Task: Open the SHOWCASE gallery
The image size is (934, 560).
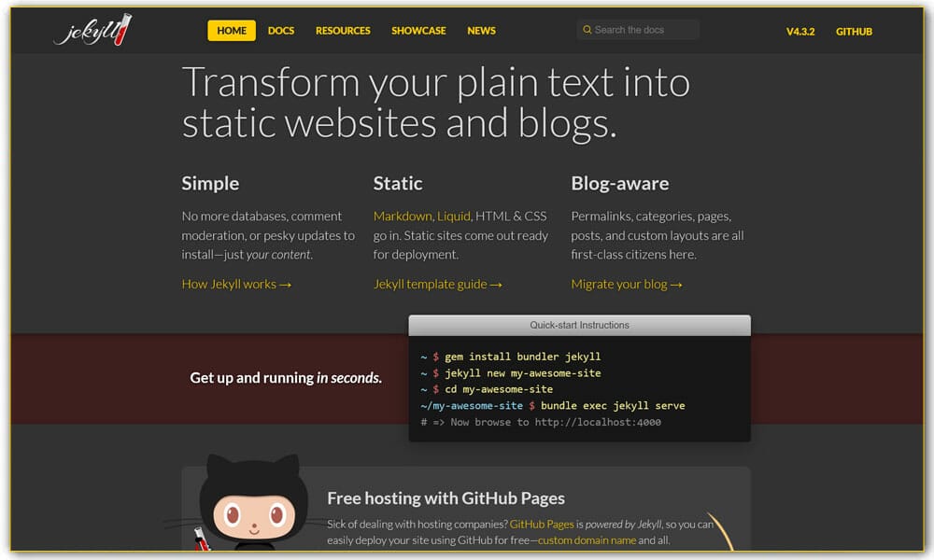Action: tap(418, 30)
